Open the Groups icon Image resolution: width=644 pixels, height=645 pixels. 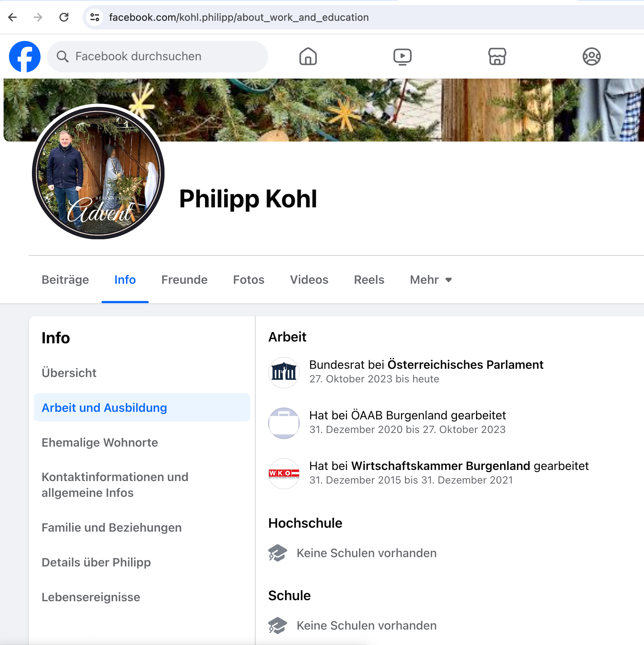pos(592,57)
